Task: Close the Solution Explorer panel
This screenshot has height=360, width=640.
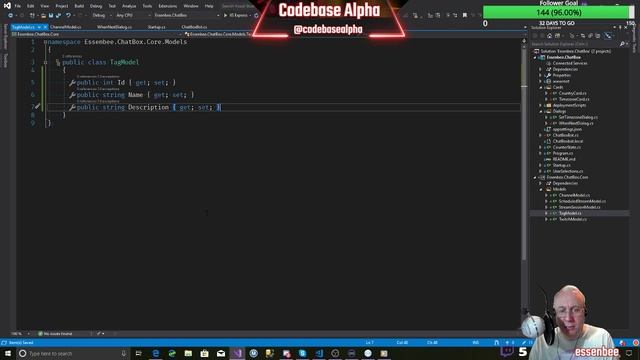Action: (x=626, y=27)
